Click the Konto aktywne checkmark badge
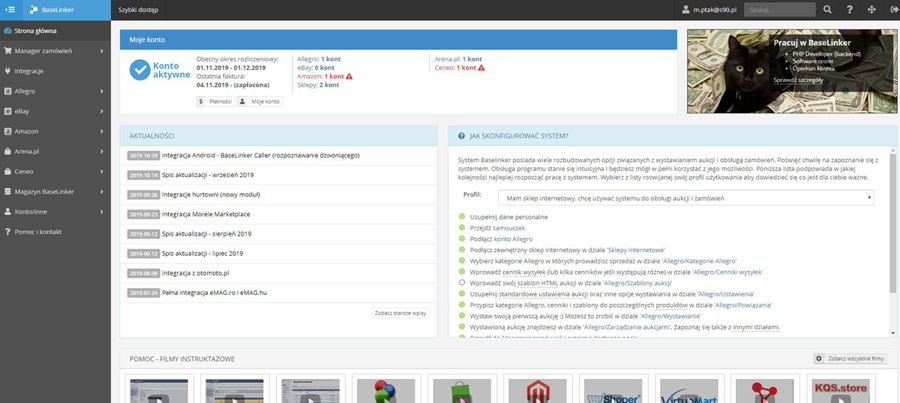 139,70
